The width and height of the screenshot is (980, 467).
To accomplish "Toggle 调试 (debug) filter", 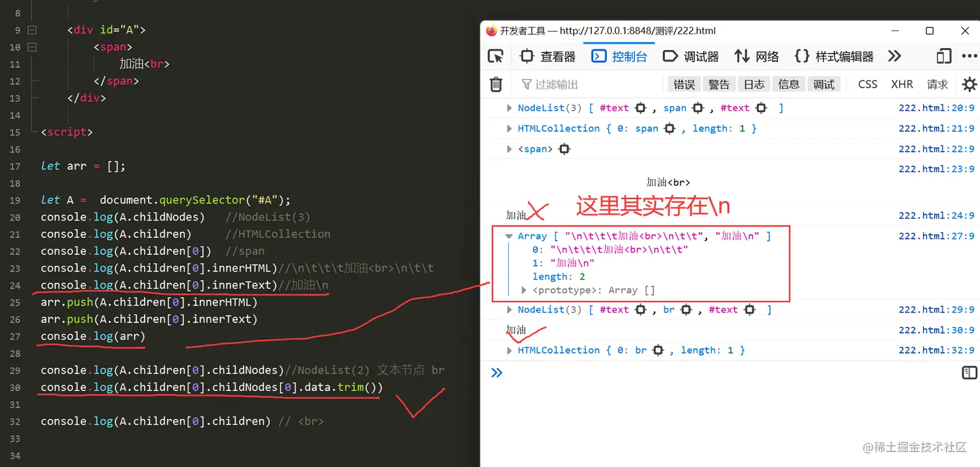I will coord(824,84).
